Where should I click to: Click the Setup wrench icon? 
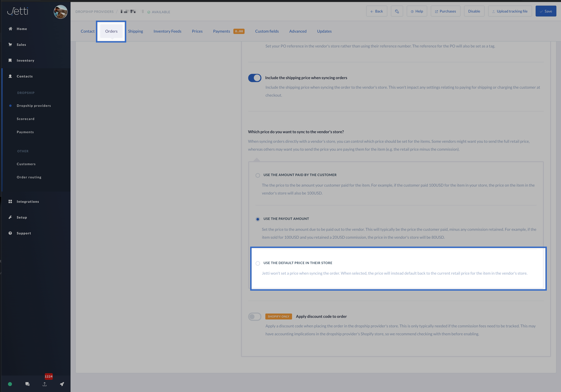[10, 217]
